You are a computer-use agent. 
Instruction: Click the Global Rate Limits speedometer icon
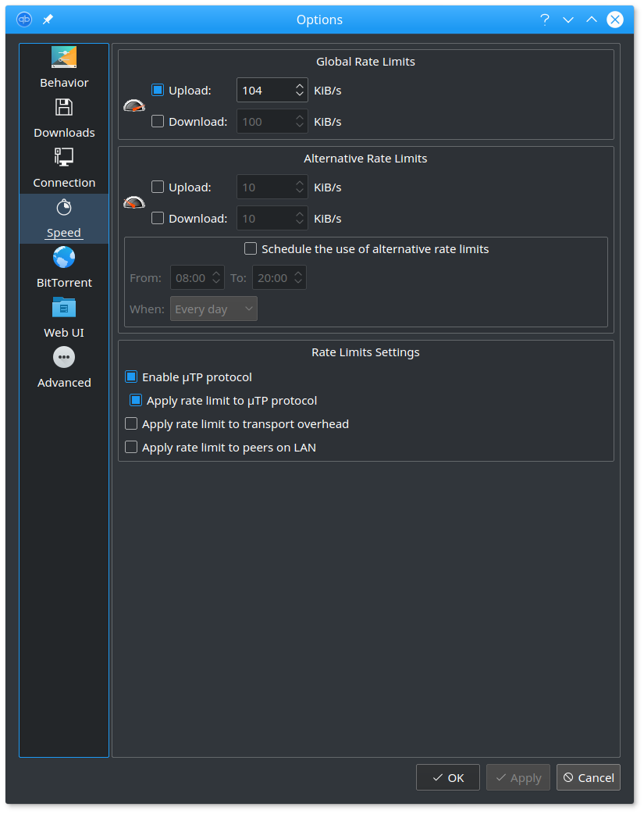[x=134, y=106]
